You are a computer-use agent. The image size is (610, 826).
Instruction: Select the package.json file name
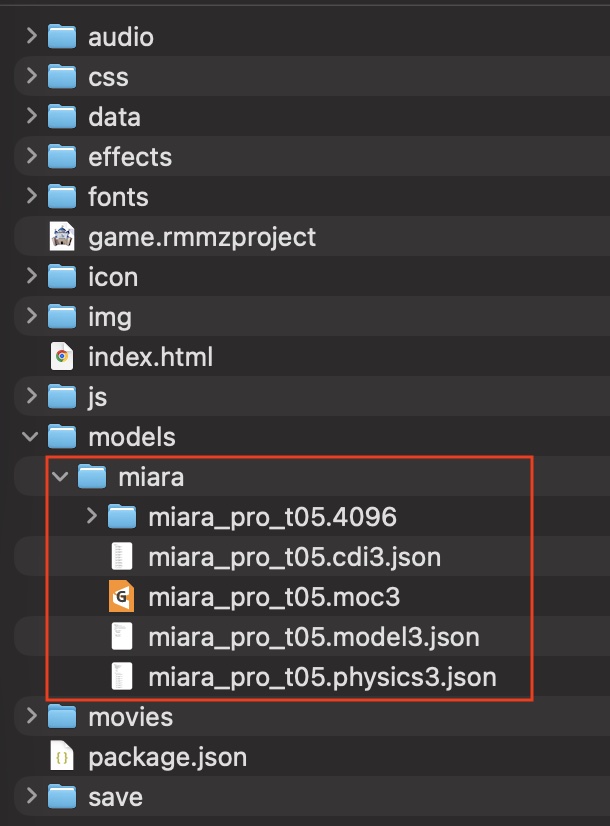(168, 758)
